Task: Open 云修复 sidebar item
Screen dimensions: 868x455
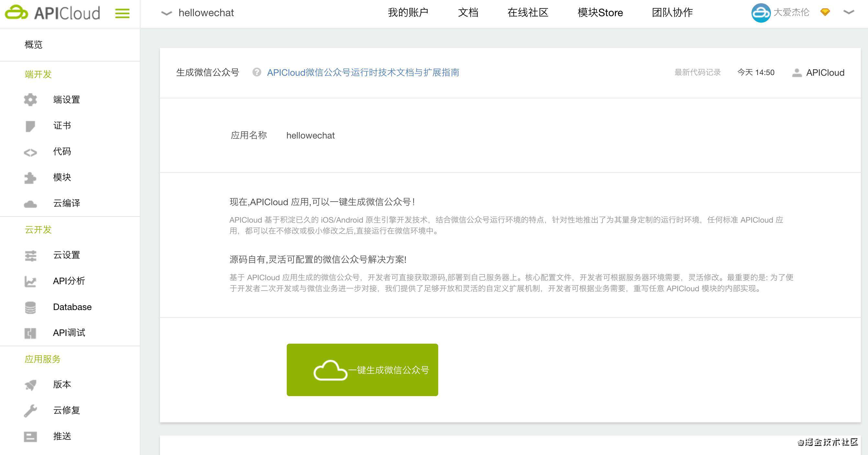Action: (66, 410)
